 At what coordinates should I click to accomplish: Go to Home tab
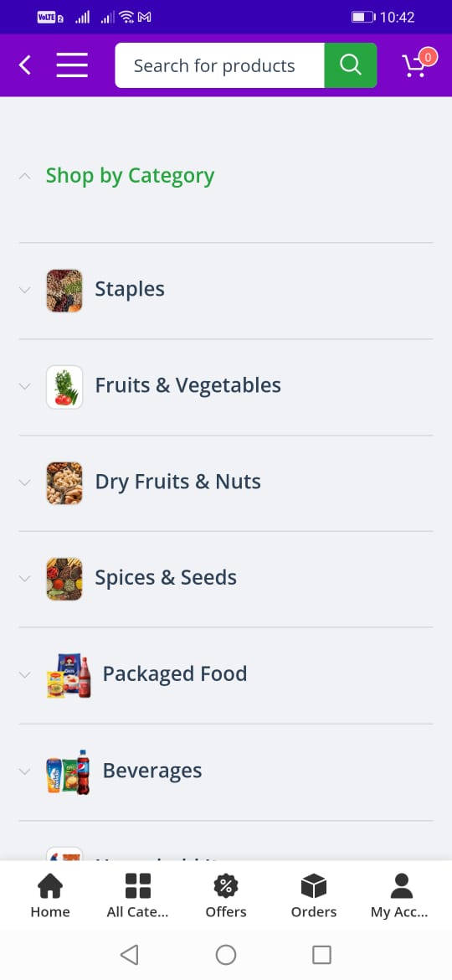50,895
